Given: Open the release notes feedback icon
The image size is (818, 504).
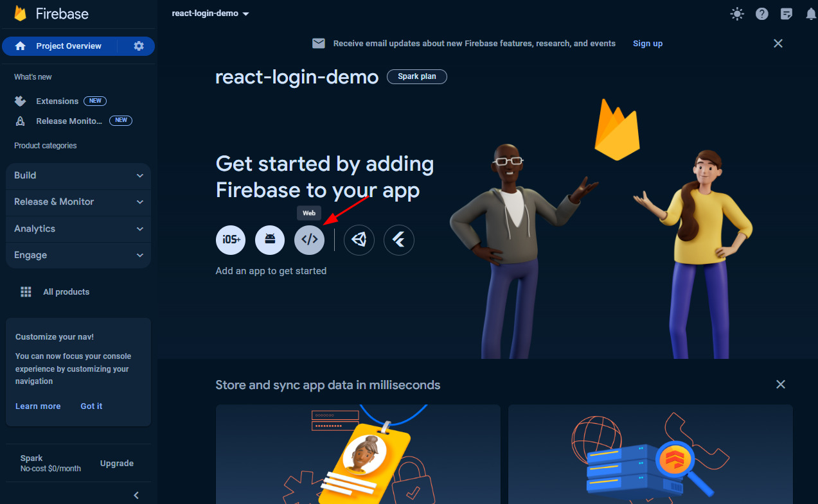Looking at the screenshot, I should tap(787, 13).
